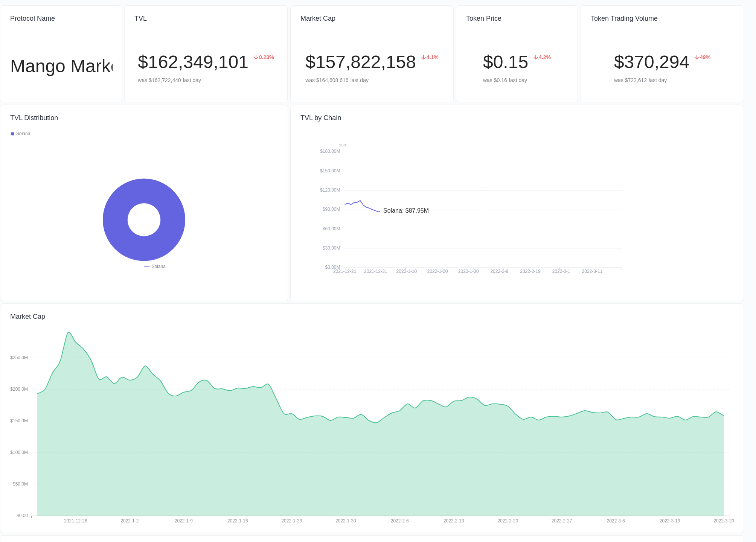Click the 2021-12-26 date label

pyautogui.click(x=76, y=521)
